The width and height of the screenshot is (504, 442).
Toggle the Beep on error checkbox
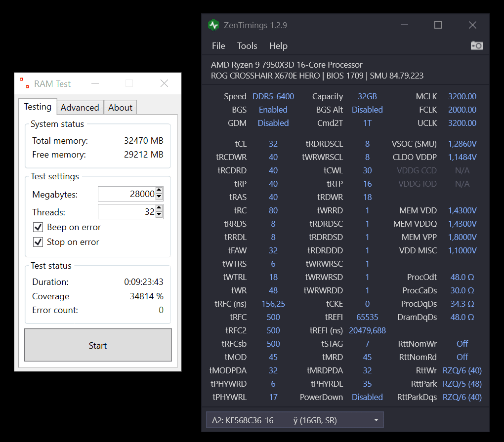[38, 227]
